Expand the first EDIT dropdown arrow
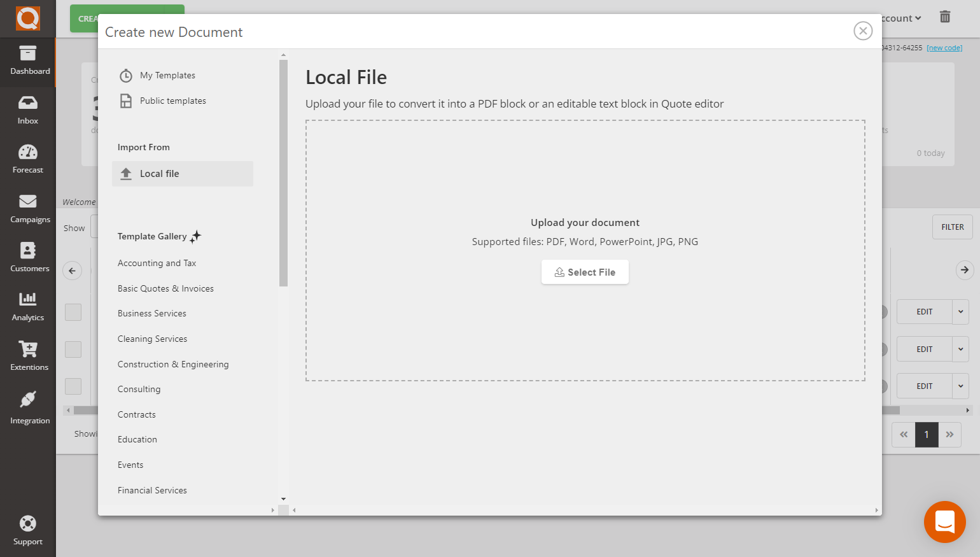The width and height of the screenshot is (980, 557). (x=961, y=312)
